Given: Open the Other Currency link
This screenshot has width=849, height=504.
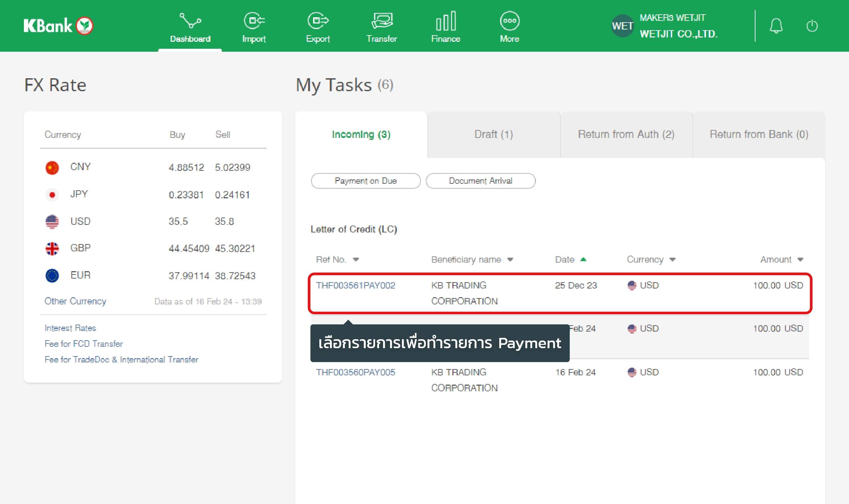Looking at the screenshot, I should [75, 301].
